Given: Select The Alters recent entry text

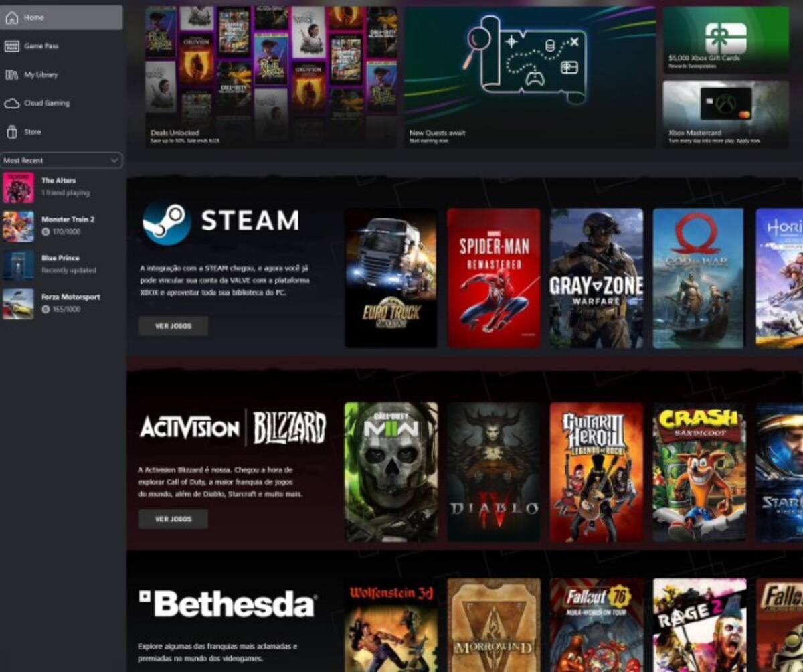Looking at the screenshot, I should click(x=59, y=181).
